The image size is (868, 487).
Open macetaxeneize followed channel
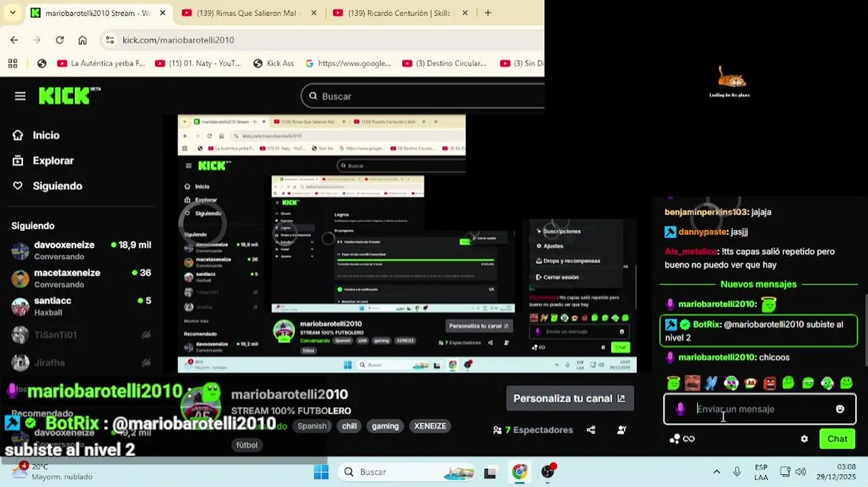coord(81,278)
